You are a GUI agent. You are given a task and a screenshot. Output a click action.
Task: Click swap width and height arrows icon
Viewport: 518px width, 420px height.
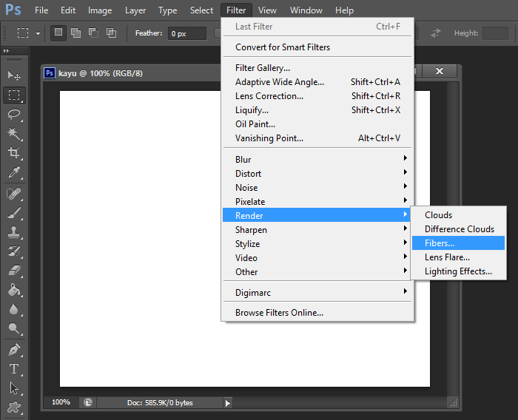click(x=436, y=33)
